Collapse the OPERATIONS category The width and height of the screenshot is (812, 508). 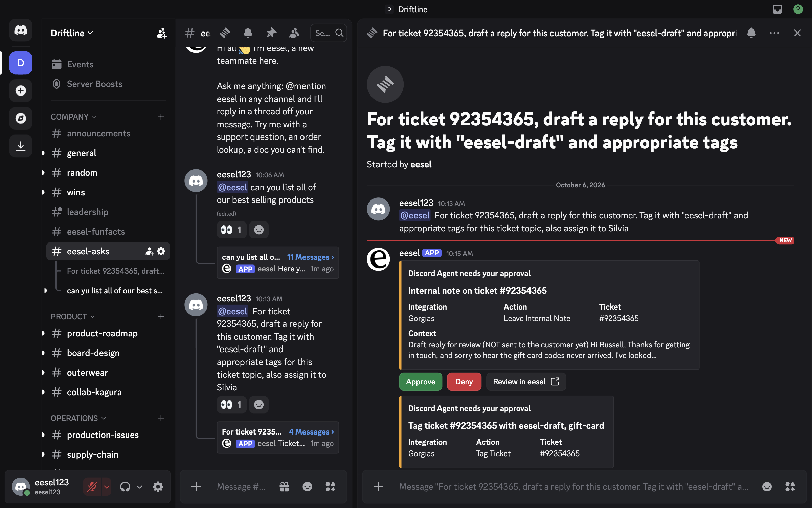[78, 418]
